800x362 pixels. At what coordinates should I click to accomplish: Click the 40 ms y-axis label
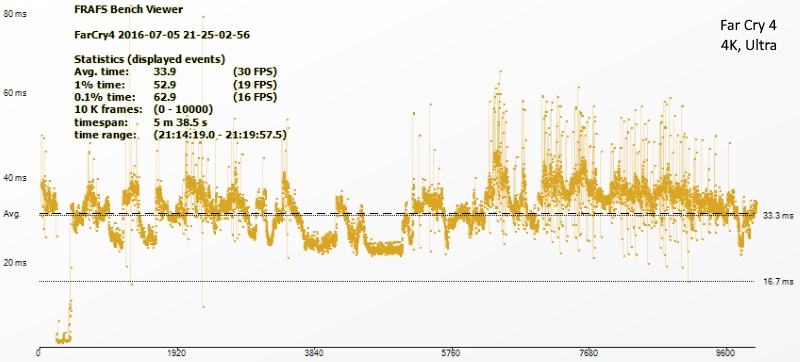[15, 178]
